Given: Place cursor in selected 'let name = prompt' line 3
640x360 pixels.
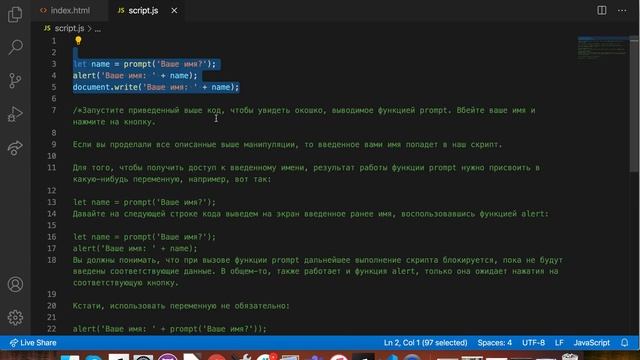Looking at the screenshot, I should pyautogui.click(x=144, y=64).
